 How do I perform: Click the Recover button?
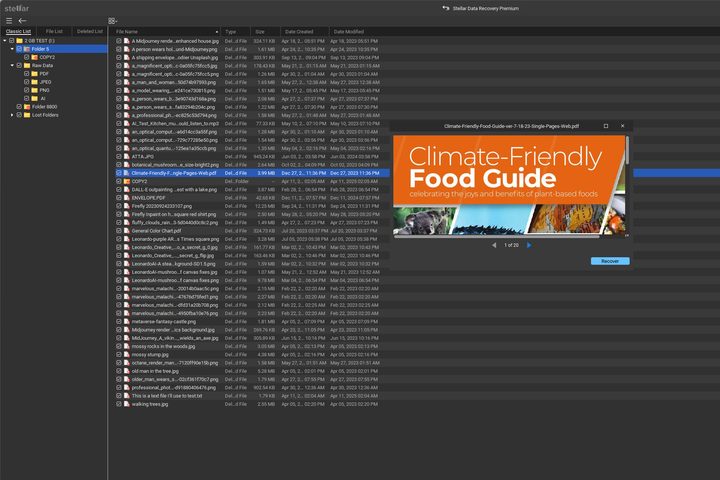(x=610, y=261)
